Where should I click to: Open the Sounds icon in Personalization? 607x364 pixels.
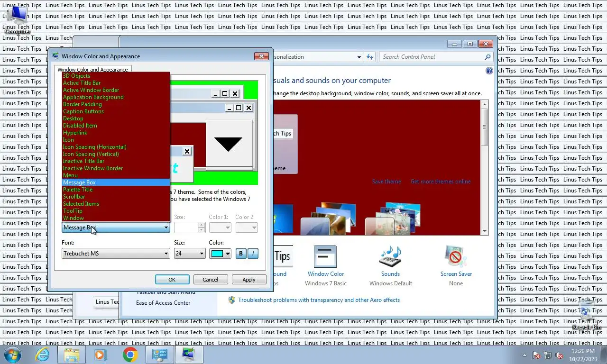tap(390, 257)
